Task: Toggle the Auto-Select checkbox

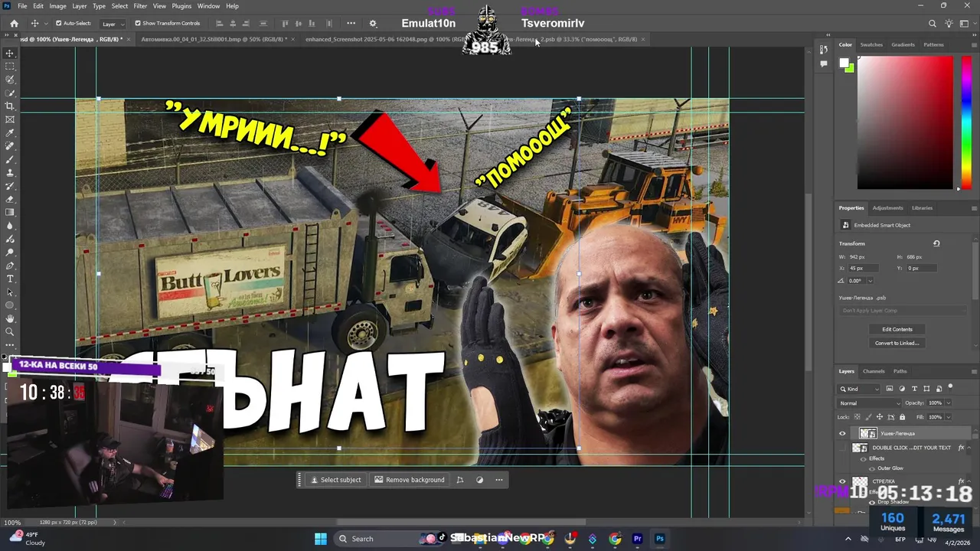Action: [59, 24]
